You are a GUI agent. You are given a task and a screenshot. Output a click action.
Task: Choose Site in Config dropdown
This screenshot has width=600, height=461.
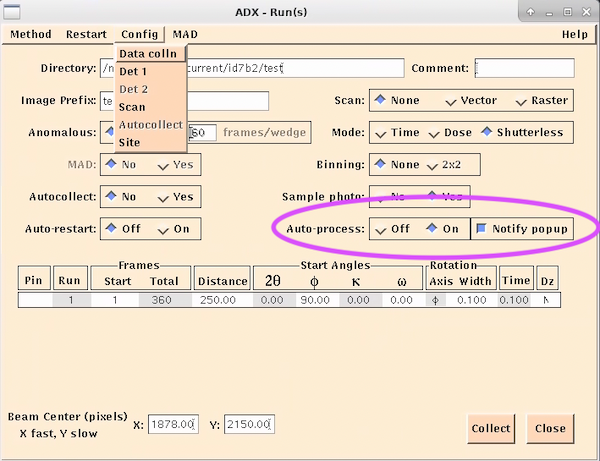[131, 143]
